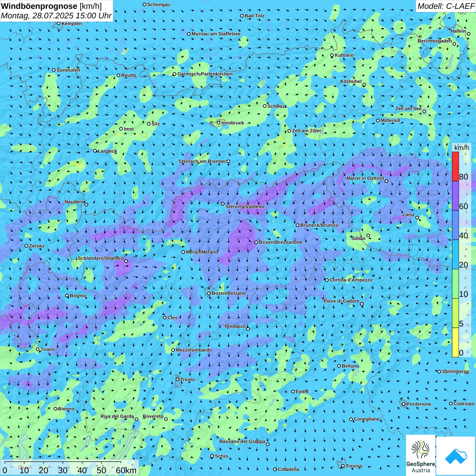This screenshot has height=476, width=476.
Task: Click the Schwaz city marker
Action: [x=265, y=106]
